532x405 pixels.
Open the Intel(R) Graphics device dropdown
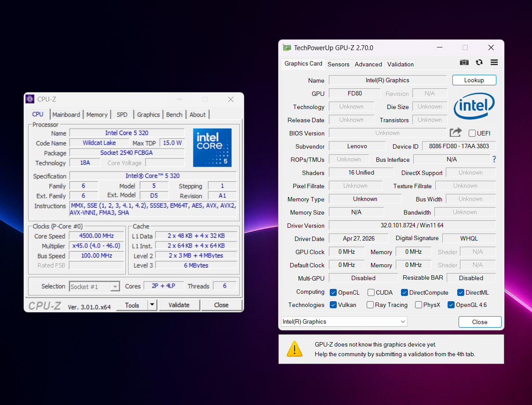344,321
